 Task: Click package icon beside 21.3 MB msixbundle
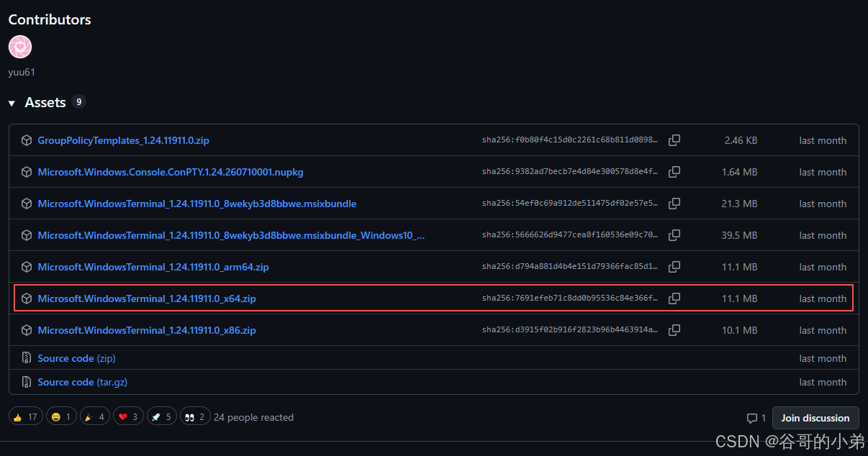point(27,204)
